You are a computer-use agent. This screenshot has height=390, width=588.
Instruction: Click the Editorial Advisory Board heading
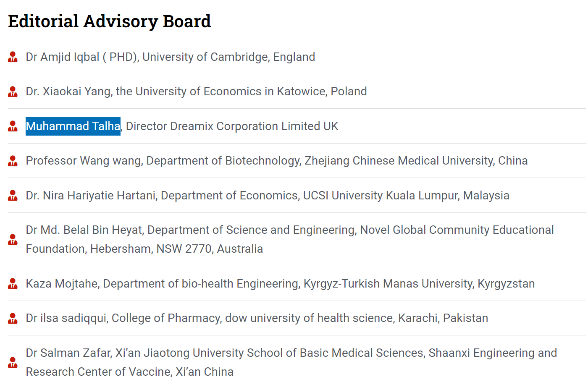[x=109, y=21]
